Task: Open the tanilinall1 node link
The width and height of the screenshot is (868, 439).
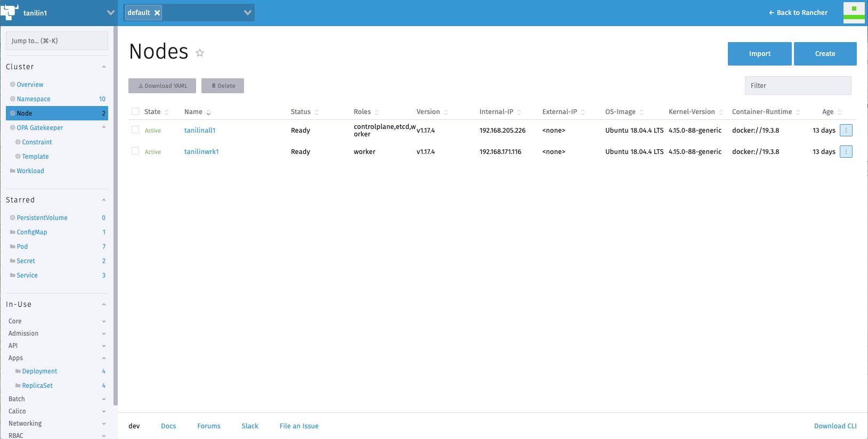Action: (x=200, y=131)
